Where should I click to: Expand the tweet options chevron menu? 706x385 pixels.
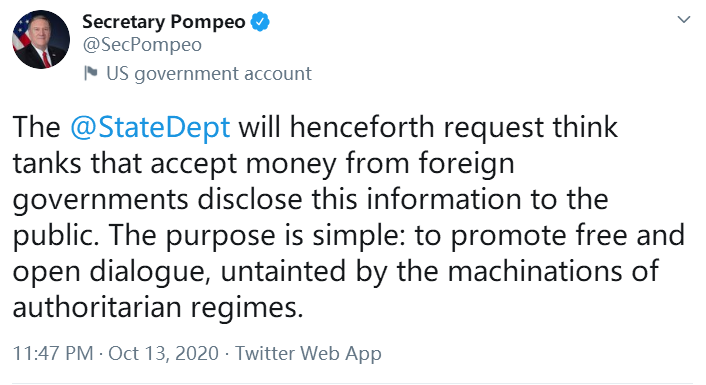684,19
